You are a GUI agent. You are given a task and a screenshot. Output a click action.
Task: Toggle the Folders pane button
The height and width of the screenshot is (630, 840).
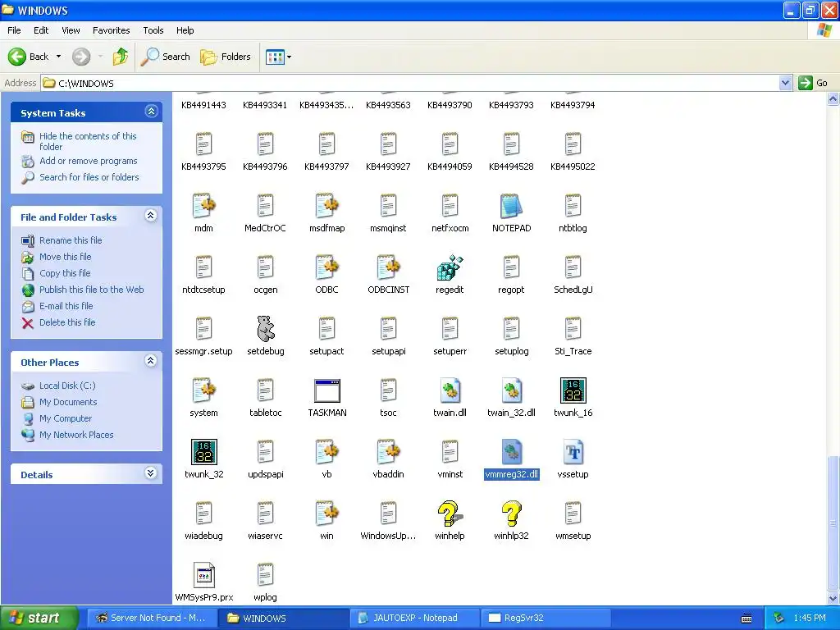click(226, 57)
